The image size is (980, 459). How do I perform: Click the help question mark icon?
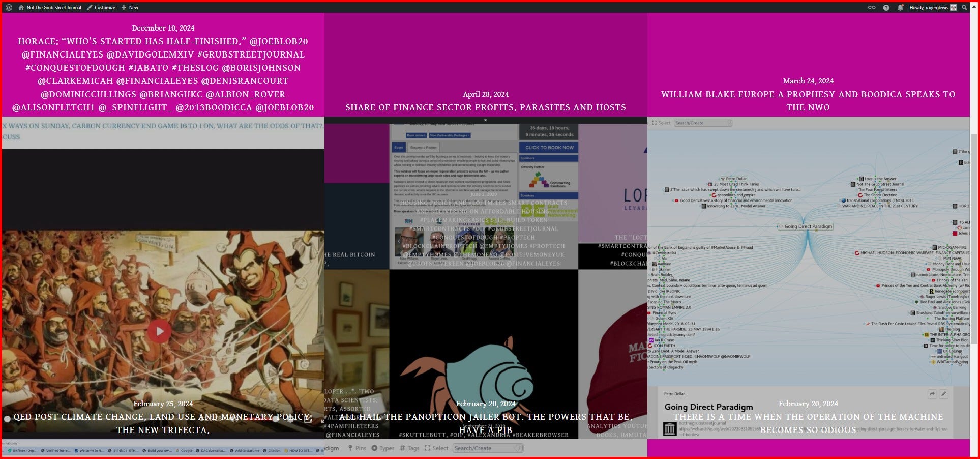(886, 7)
